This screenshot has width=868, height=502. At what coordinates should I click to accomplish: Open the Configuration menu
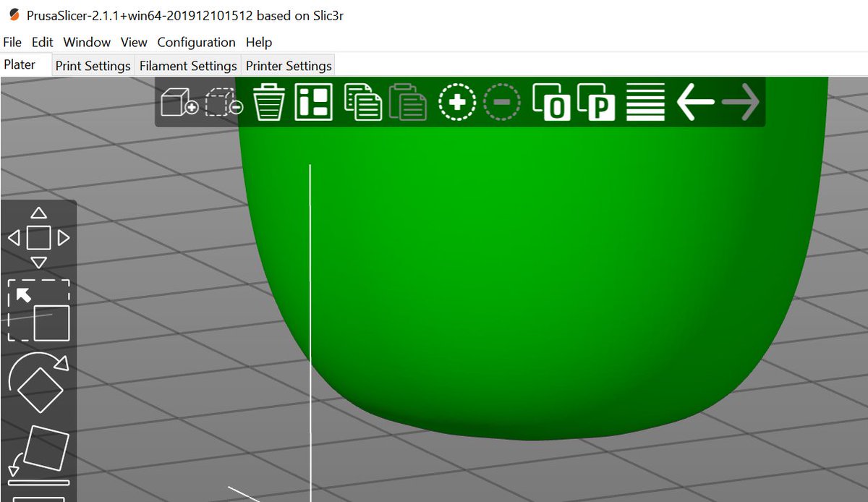(196, 42)
